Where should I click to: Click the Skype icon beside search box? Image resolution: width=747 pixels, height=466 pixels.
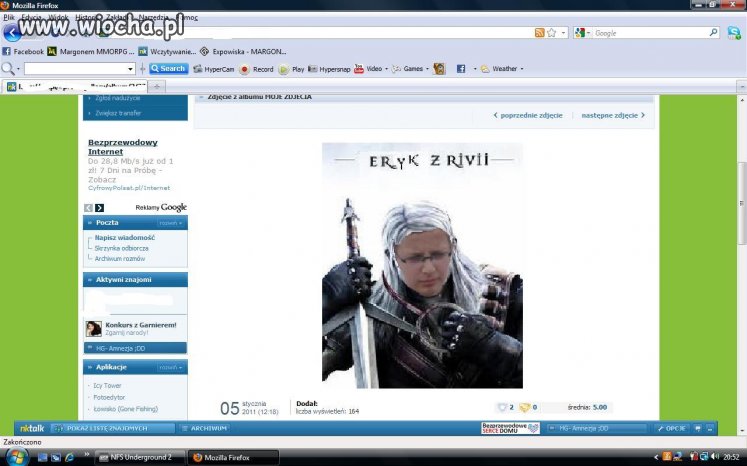pyautogui.click(x=734, y=33)
